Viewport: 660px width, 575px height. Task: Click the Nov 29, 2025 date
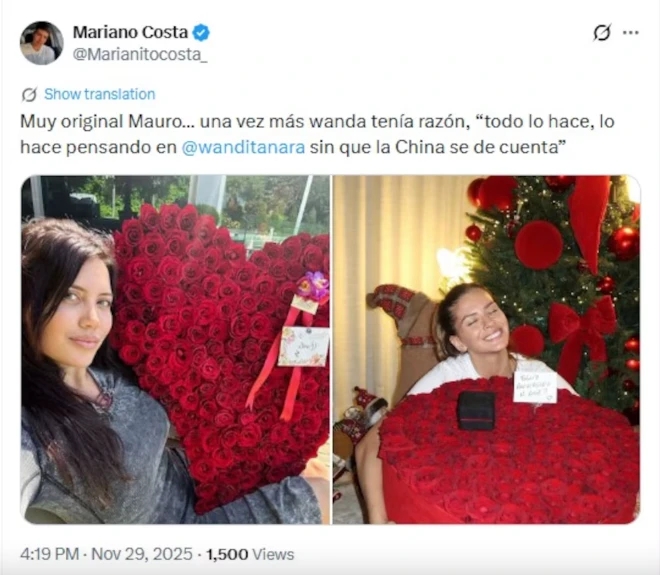(142, 554)
